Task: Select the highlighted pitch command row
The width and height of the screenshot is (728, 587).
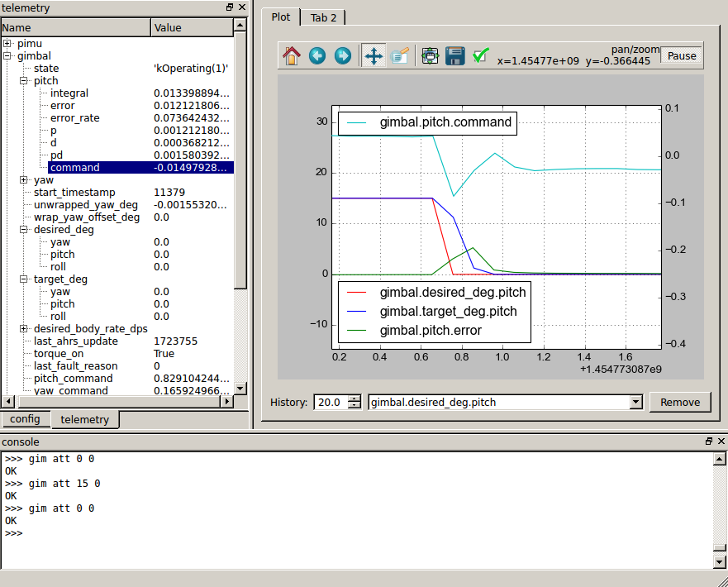Action: tap(140, 168)
